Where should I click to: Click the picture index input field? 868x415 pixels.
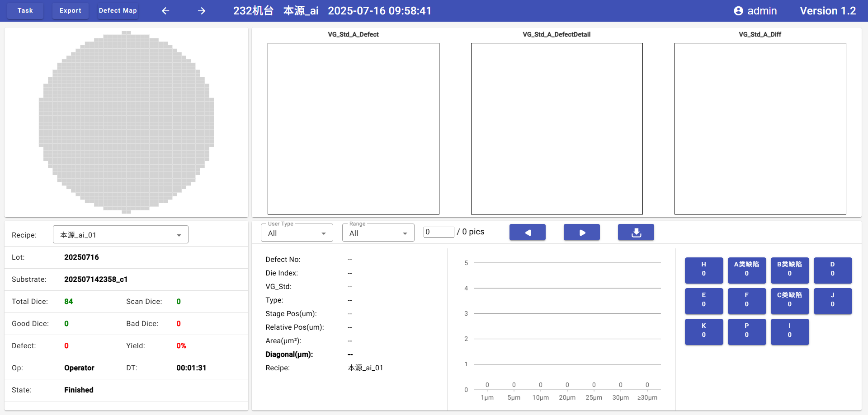[439, 232]
